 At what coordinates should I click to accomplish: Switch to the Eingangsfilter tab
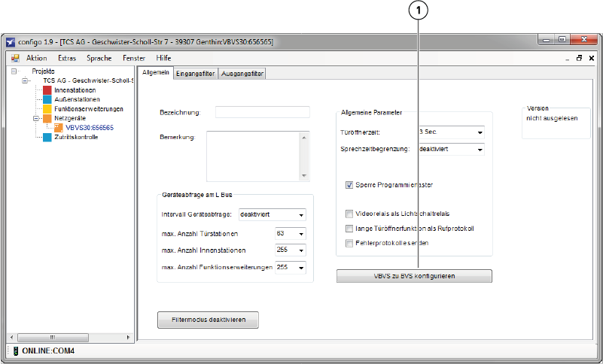coord(195,74)
